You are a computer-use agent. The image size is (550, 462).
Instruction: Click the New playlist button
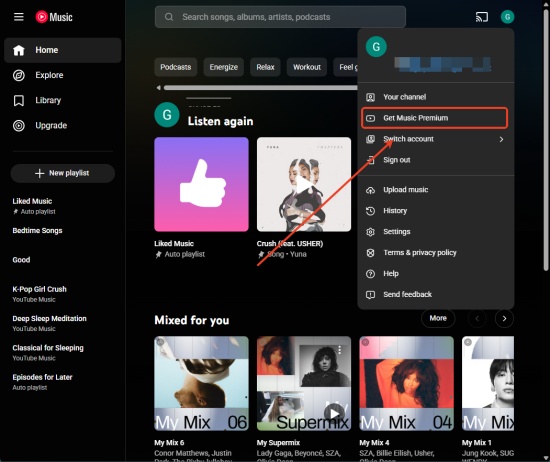coord(63,173)
